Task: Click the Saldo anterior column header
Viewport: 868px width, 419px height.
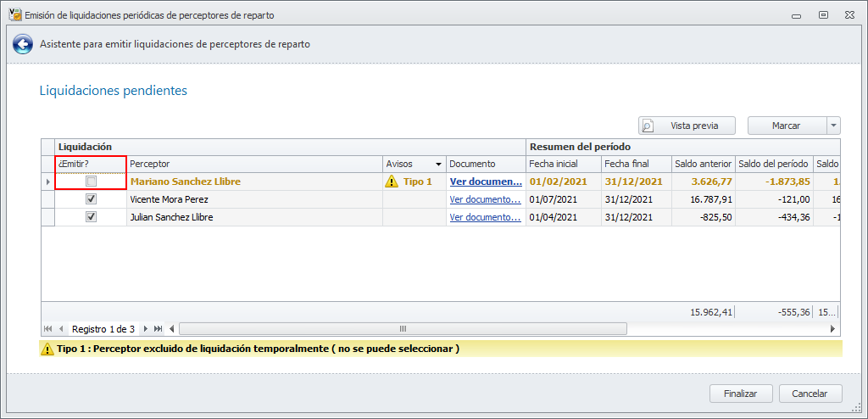Action: 703,164
